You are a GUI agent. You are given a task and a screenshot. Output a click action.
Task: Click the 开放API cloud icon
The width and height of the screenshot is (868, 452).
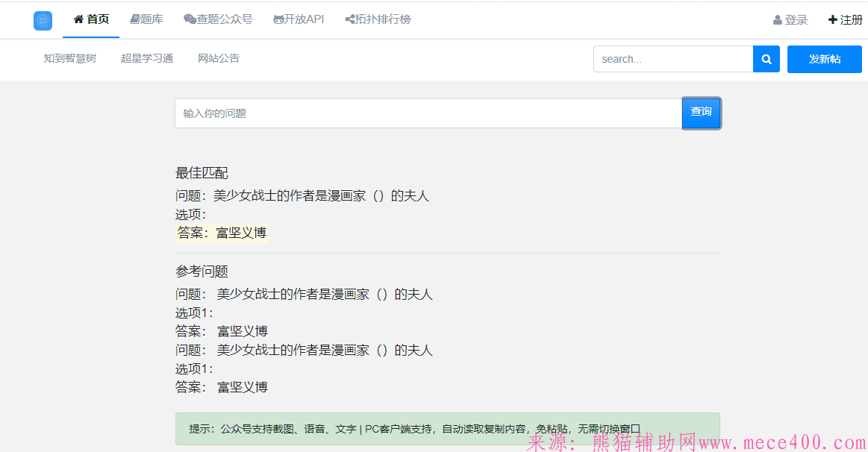pos(277,19)
